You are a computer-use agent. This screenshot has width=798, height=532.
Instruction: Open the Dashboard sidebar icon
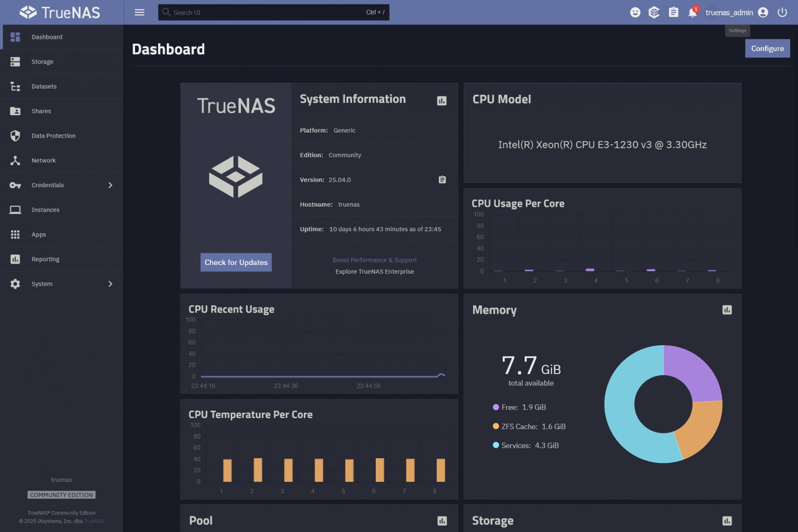[15, 36]
